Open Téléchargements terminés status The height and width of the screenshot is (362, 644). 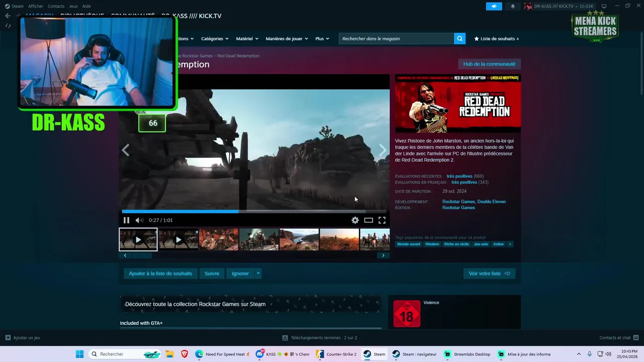coord(320,338)
